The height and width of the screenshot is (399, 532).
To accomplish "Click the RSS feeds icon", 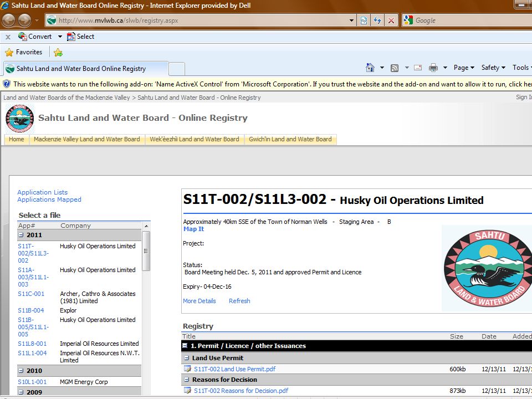I will click(394, 68).
